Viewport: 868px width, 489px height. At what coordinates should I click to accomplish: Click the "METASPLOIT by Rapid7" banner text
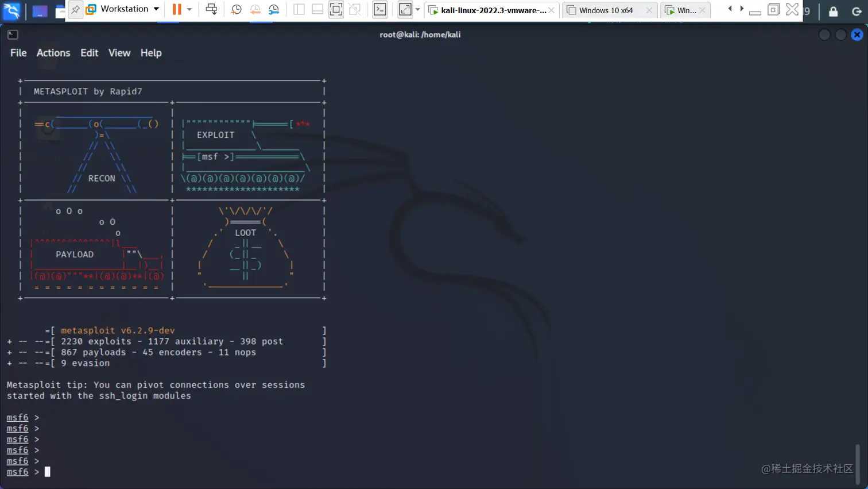pos(88,91)
